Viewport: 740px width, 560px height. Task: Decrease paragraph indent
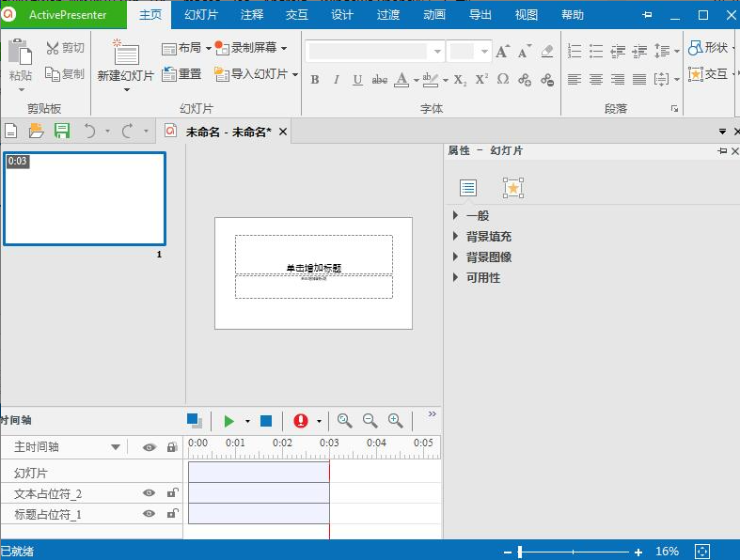click(x=618, y=51)
